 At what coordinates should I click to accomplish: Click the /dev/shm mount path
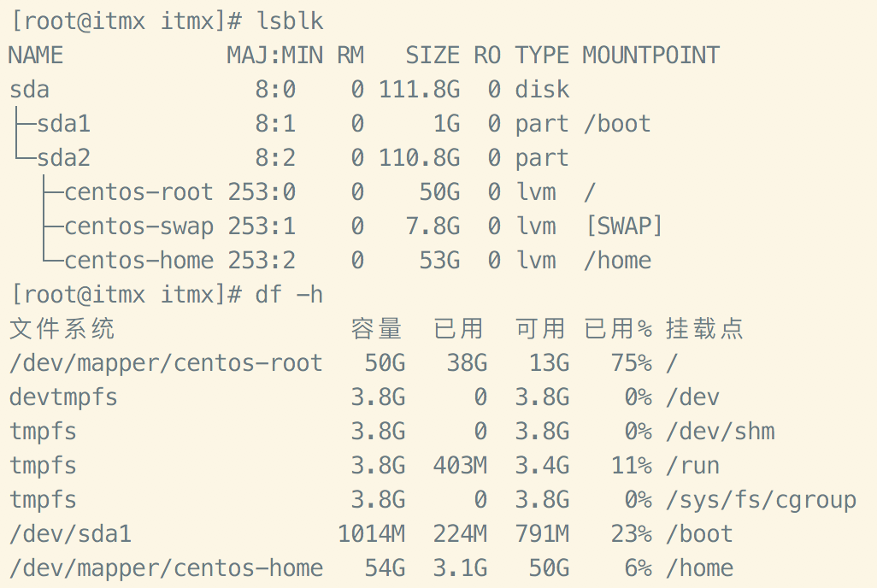(x=720, y=432)
